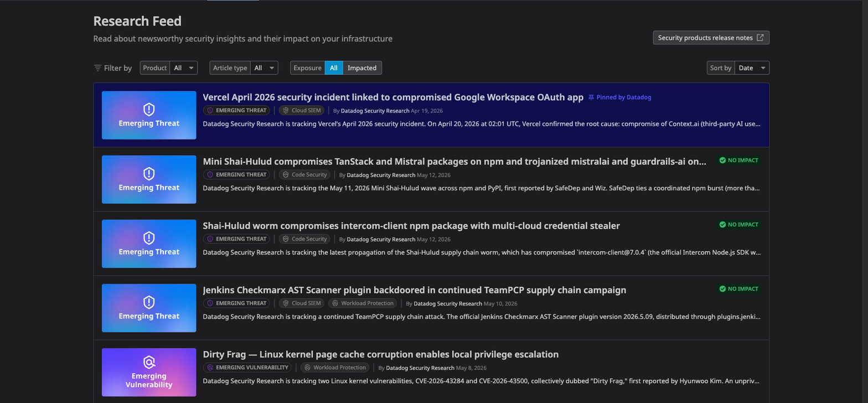Click Emerging Threat thumbnail of intercom-client article

tap(149, 244)
